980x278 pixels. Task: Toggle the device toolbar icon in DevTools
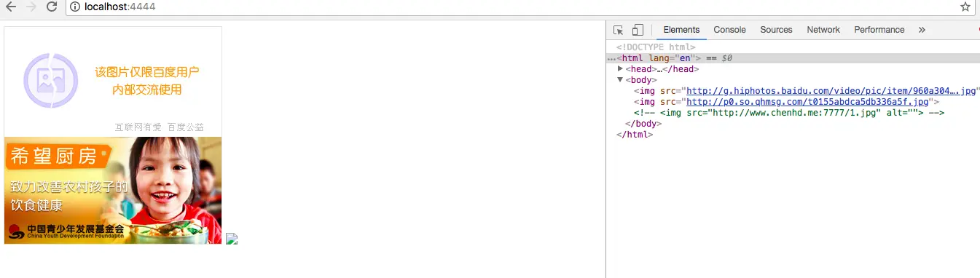[638, 30]
